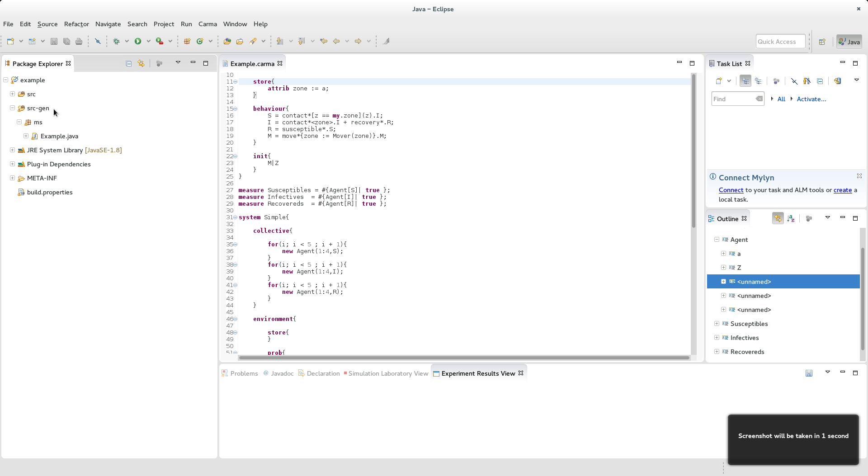Click the Search flashlight icon in the toolbar
Screen dimensions: 868x476
(253, 41)
